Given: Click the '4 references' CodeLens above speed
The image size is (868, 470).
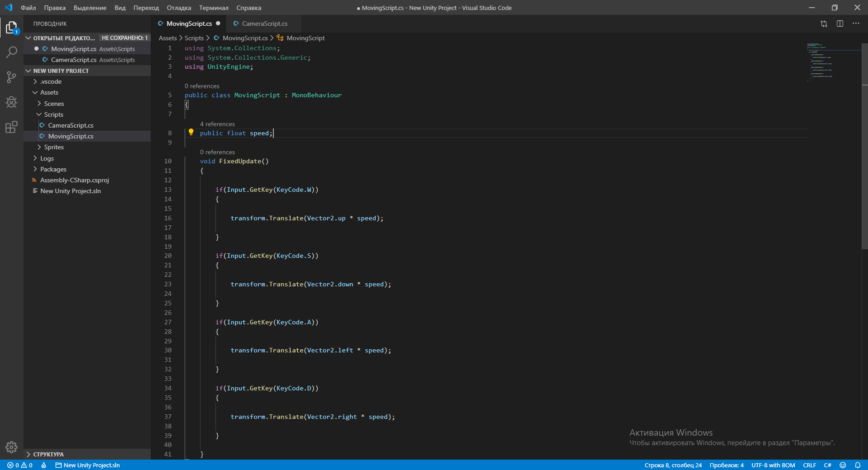Looking at the screenshot, I should point(217,124).
